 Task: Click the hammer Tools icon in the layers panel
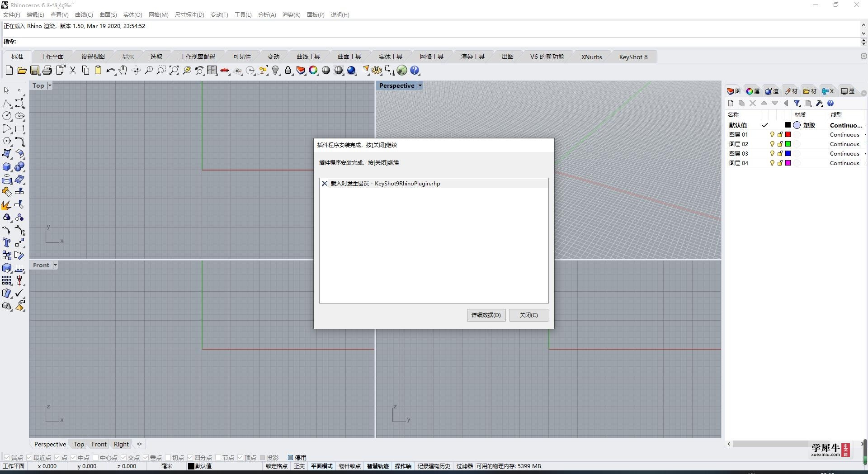(819, 103)
